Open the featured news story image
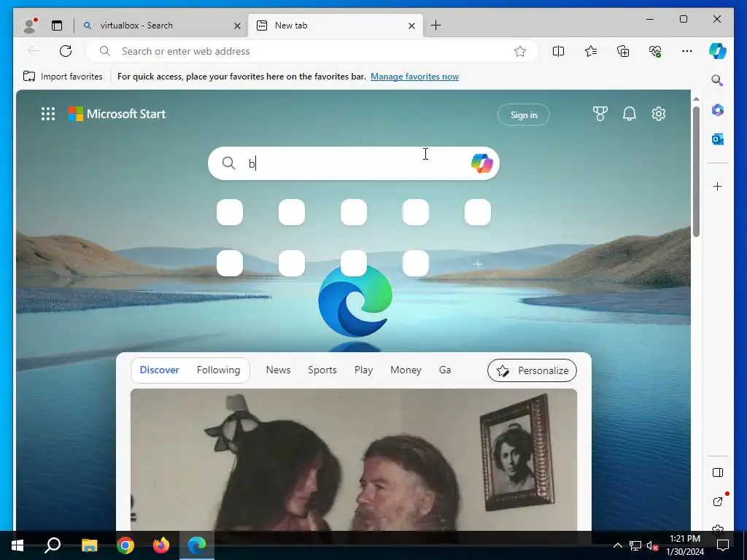 click(x=354, y=459)
